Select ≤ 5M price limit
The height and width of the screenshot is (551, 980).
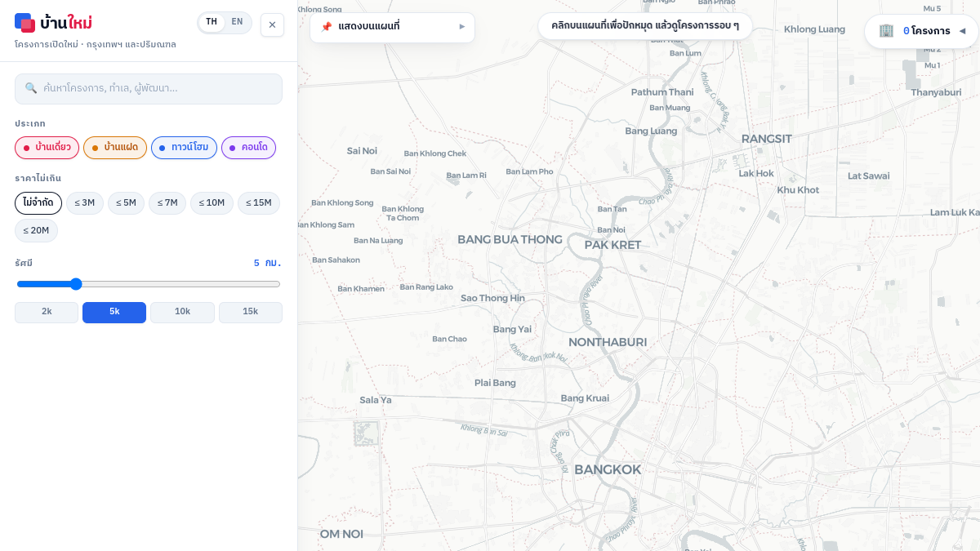(126, 203)
